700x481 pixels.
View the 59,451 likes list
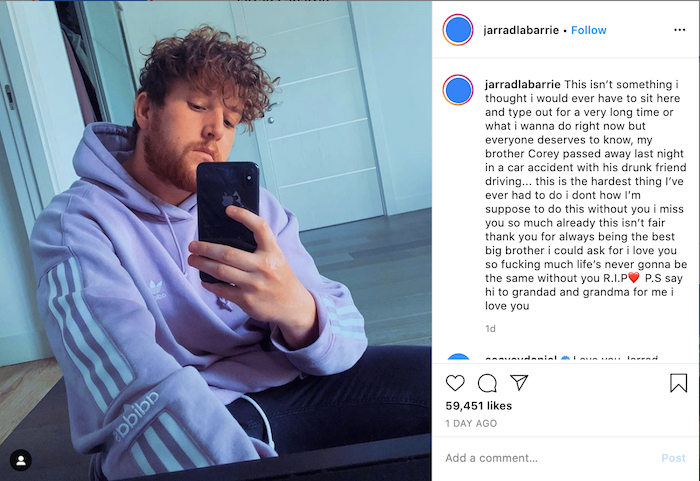click(x=479, y=406)
